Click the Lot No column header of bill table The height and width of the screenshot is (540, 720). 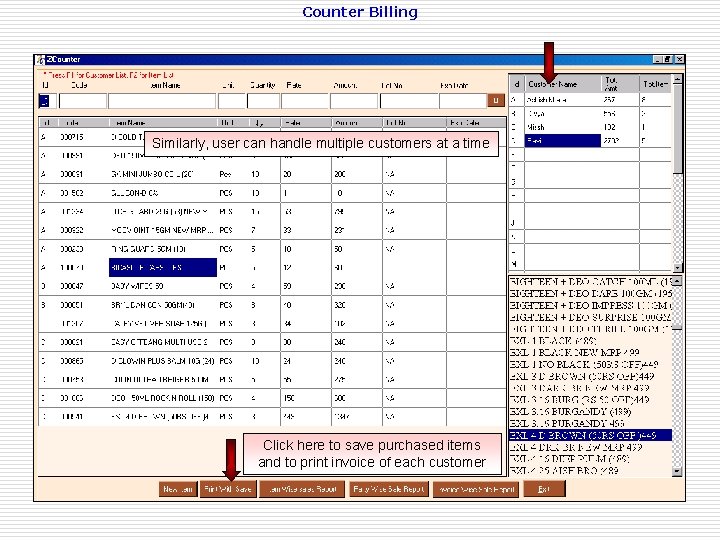pyautogui.click(x=414, y=123)
